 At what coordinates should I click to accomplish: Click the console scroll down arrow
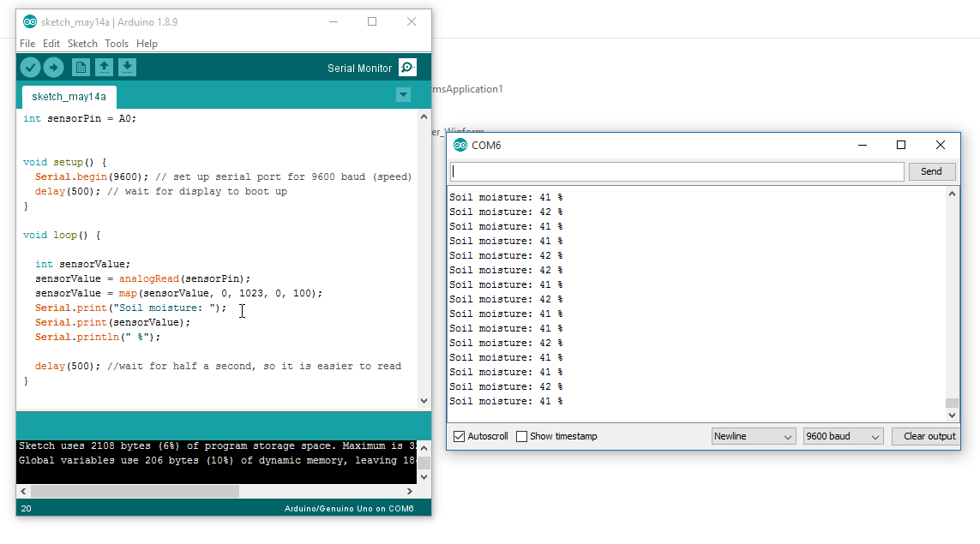424,476
